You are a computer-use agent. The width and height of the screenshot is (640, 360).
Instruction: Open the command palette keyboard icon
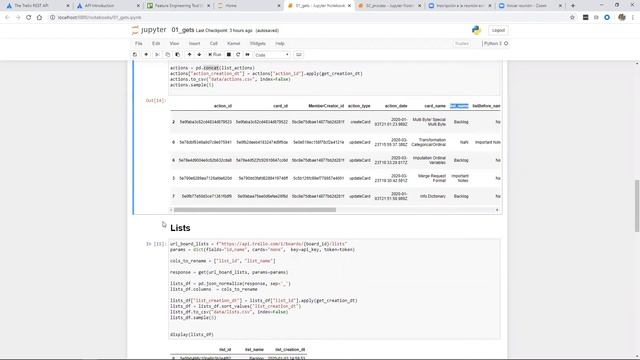pos(299,55)
